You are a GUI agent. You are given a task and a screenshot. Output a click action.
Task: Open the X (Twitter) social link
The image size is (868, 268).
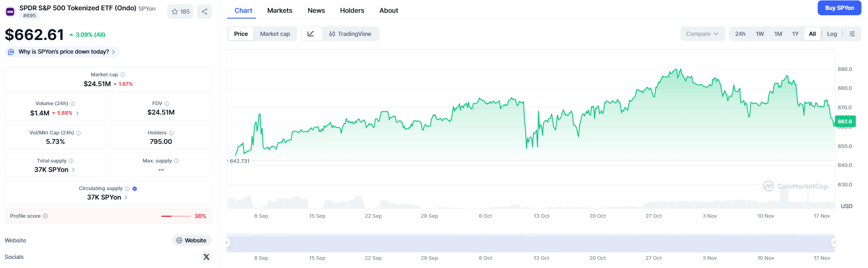click(206, 257)
